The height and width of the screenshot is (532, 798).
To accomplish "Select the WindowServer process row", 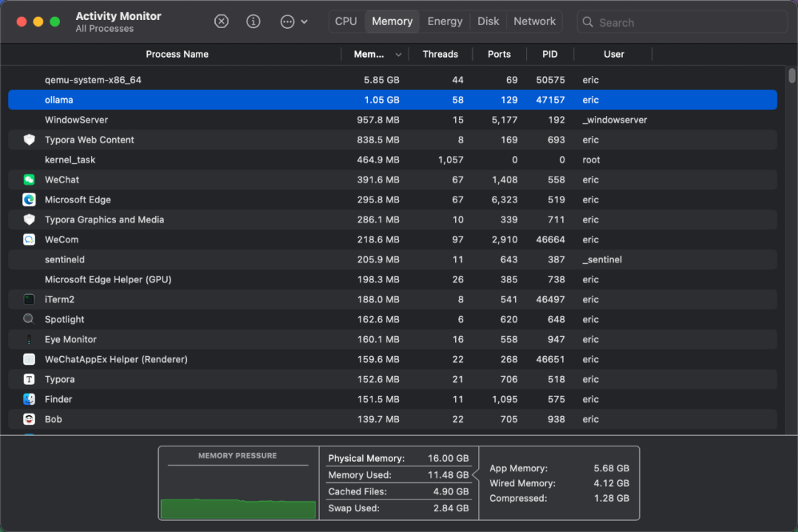I will 392,120.
